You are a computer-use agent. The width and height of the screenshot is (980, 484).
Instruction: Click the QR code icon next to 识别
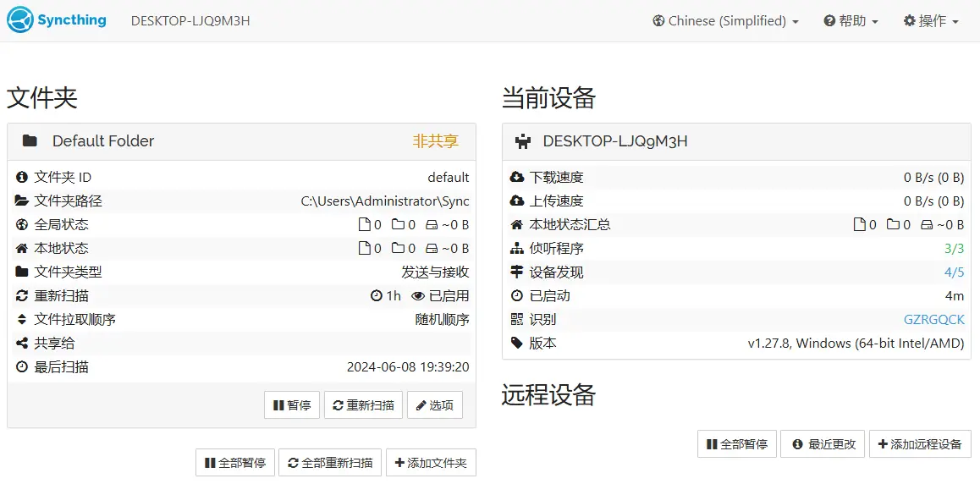(x=517, y=320)
